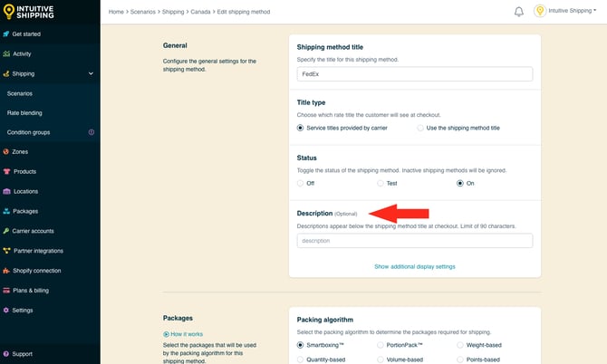This screenshot has width=607, height=364.
Task: Open notifications bell
Action: point(519,12)
